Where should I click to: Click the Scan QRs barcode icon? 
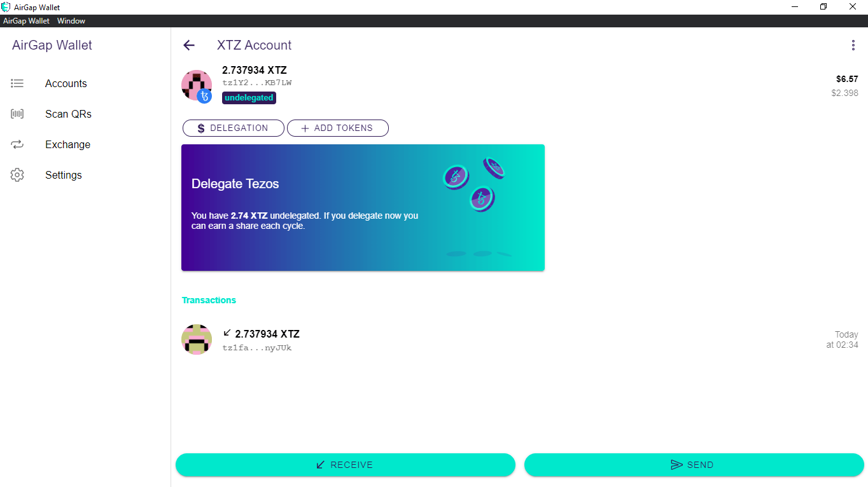click(x=17, y=114)
